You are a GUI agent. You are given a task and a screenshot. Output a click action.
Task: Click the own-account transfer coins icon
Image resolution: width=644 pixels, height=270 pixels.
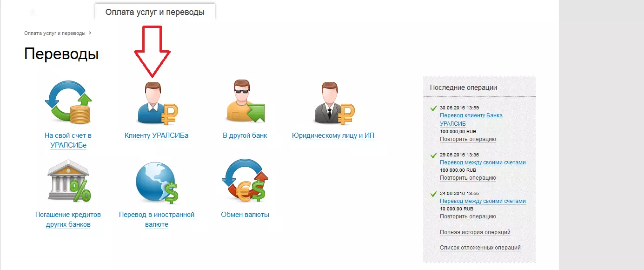(x=68, y=103)
